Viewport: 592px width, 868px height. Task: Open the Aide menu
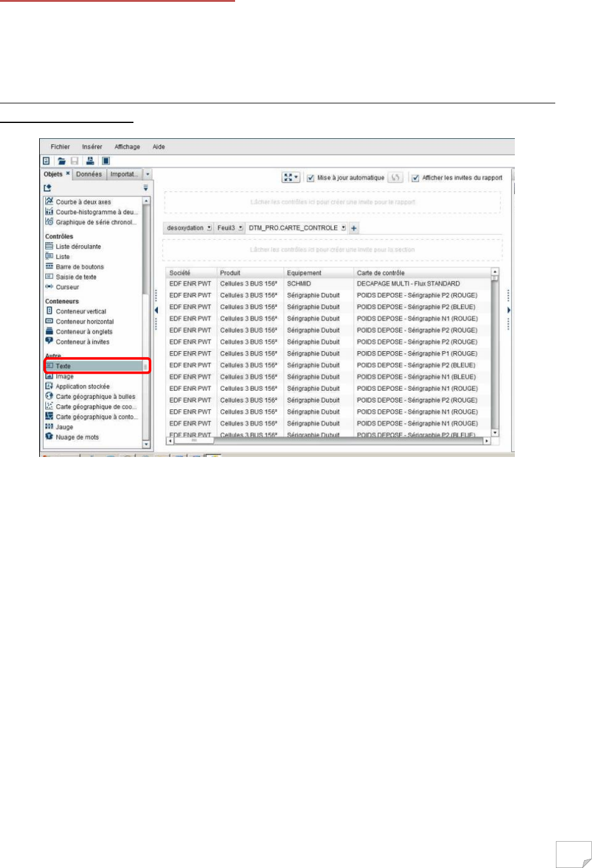click(x=159, y=147)
